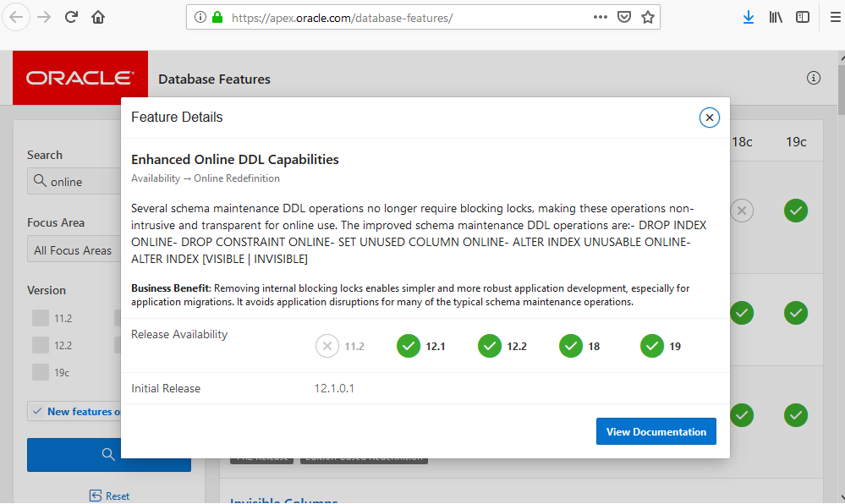Click the 11.2 unavailable X icon in Release Availability
845x504 pixels.
tap(327, 346)
